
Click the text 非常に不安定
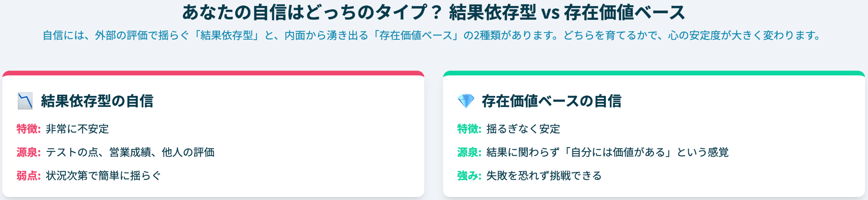pyautogui.click(x=77, y=129)
